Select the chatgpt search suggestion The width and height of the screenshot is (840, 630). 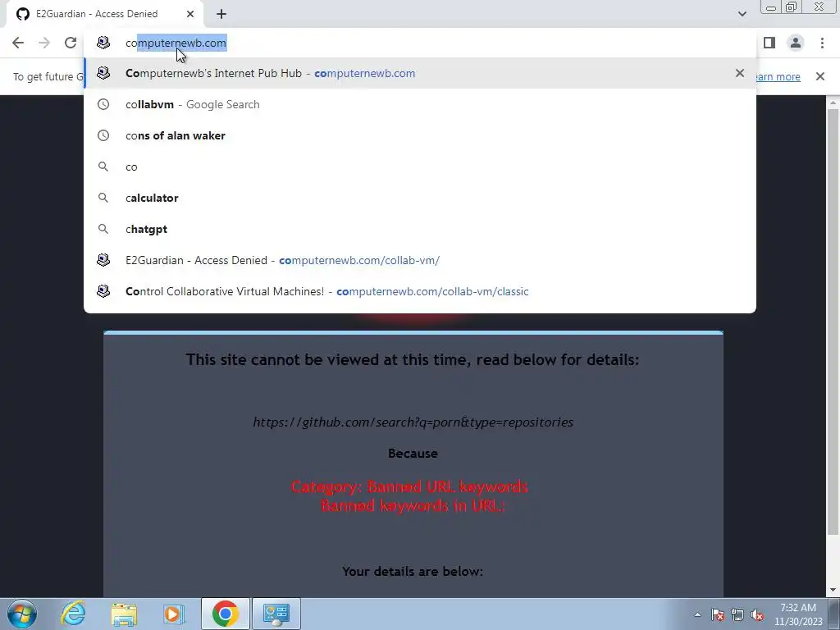(x=420, y=229)
